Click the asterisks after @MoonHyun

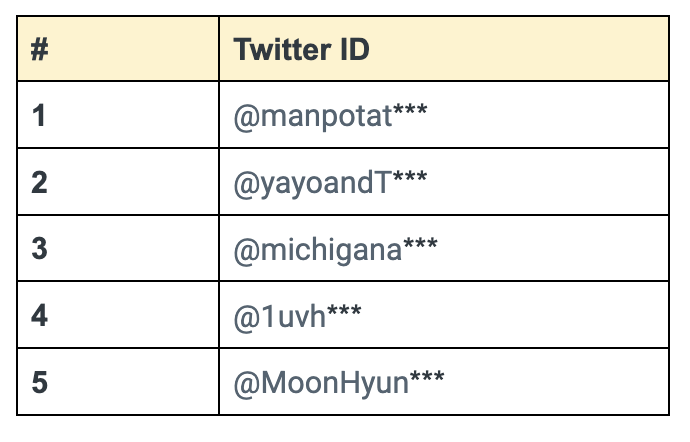coord(427,376)
